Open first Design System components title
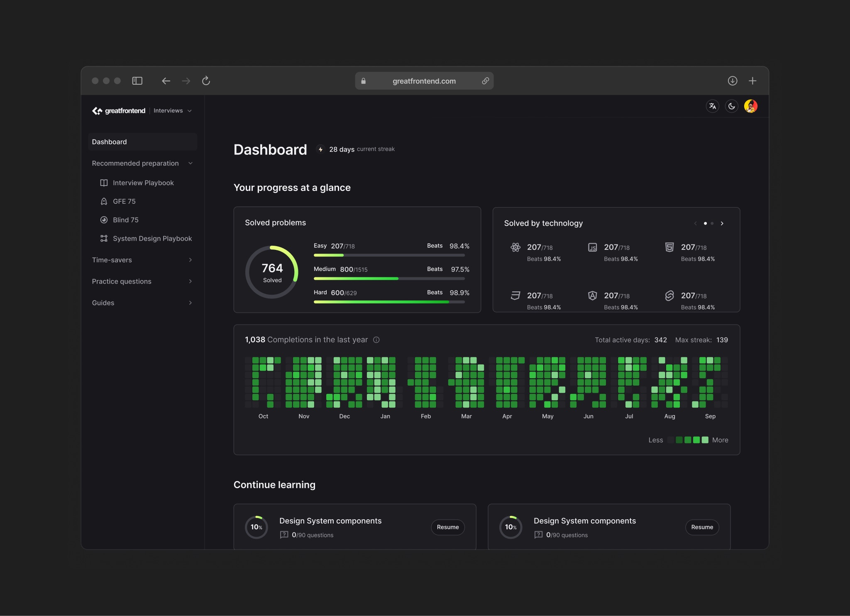Image resolution: width=850 pixels, height=616 pixels. coord(330,521)
